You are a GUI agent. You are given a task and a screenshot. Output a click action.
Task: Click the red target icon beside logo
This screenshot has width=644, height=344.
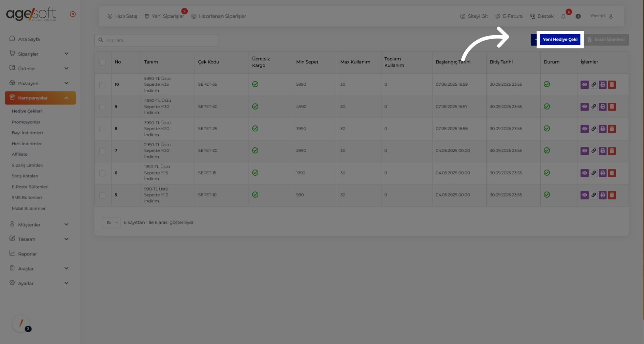(x=73, y=14)
